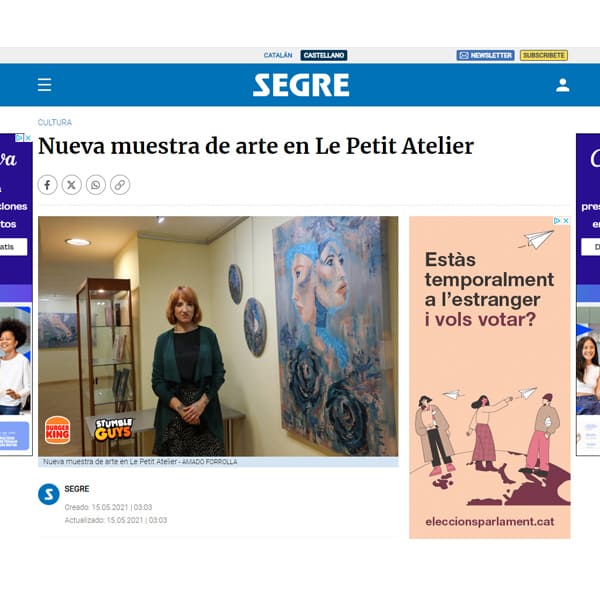This screenshot has height=600, width=600.
Task: Click the Burger King logo overlay
Action: pos(57,430)
